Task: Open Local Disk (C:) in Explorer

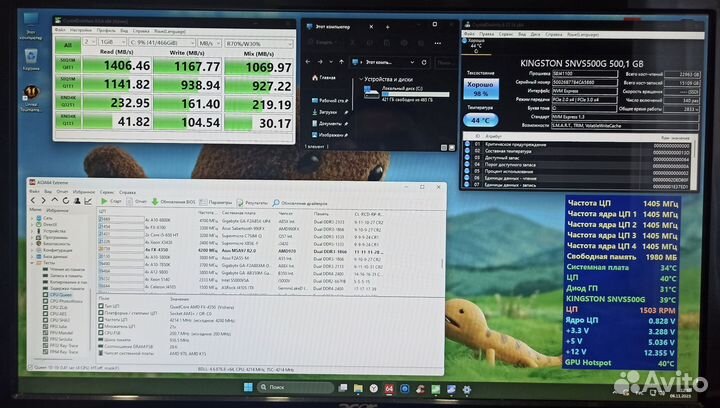Action: tap(385, 92)
